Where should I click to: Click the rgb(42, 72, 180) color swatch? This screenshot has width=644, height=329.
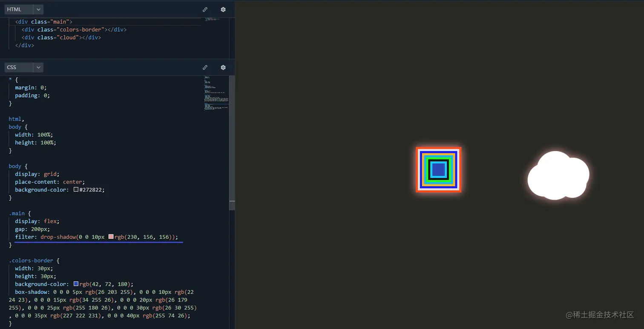[76, 284]
